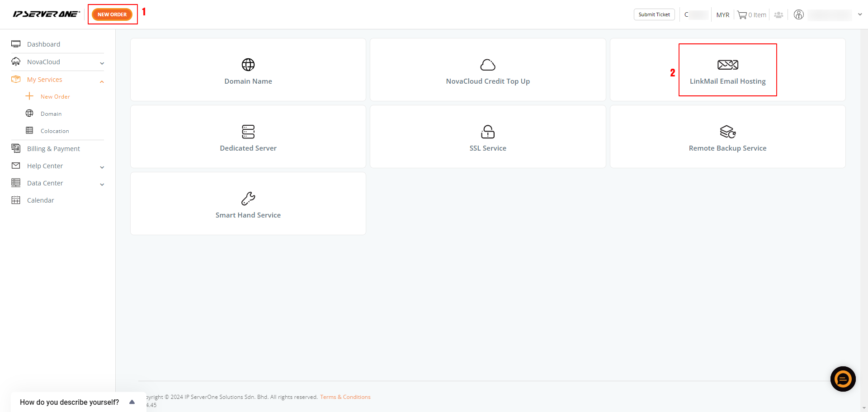Image resolution: width=868 pixels, height=412 pixels.
Task: Click the SSL Service padlock icon
Action: [x=488, y=132]
